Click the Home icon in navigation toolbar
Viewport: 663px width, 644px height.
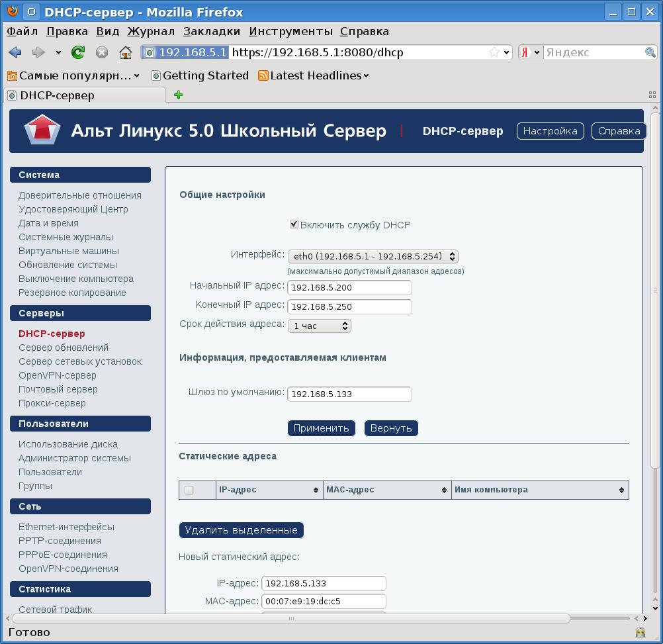click(126, 52)
